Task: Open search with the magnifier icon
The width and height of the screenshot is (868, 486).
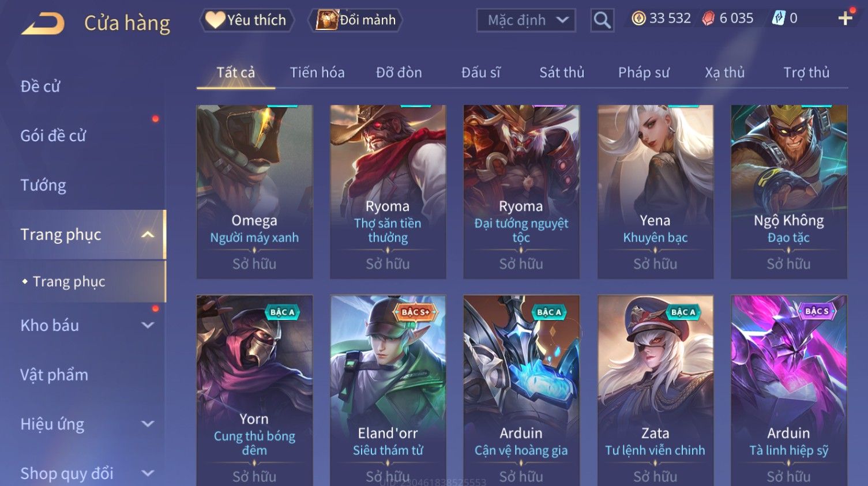Action: [x=602, y=20]
